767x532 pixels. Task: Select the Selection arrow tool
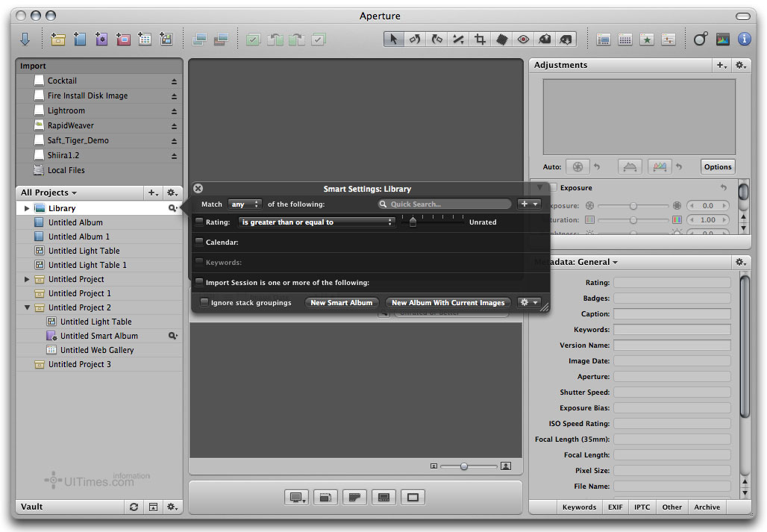click(x=394, y=39)
